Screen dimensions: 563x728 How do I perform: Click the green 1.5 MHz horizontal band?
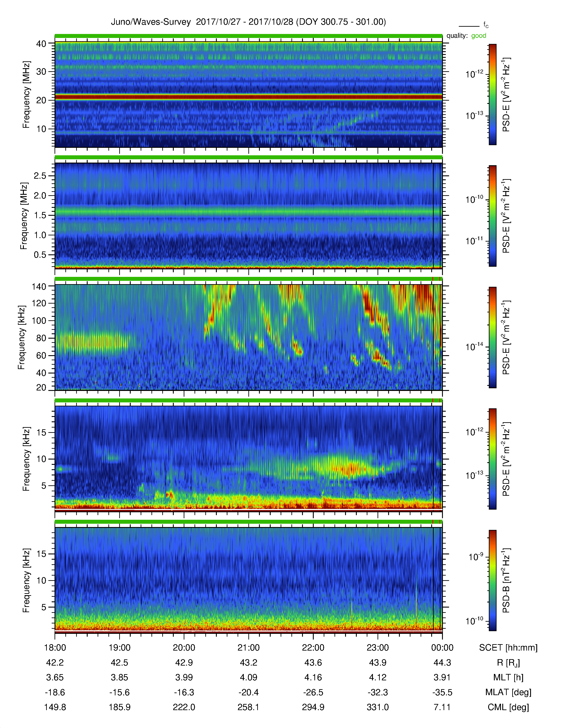[248, 211]
